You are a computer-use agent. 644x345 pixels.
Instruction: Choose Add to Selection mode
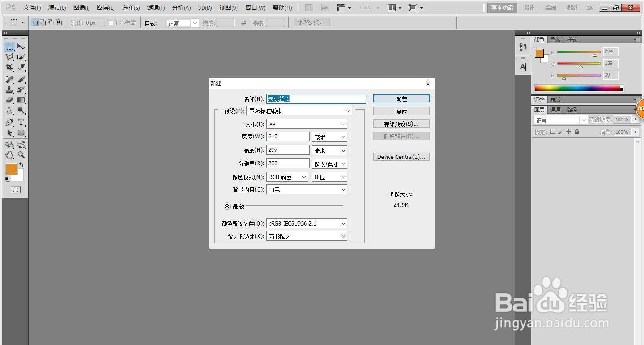(43, 22)
